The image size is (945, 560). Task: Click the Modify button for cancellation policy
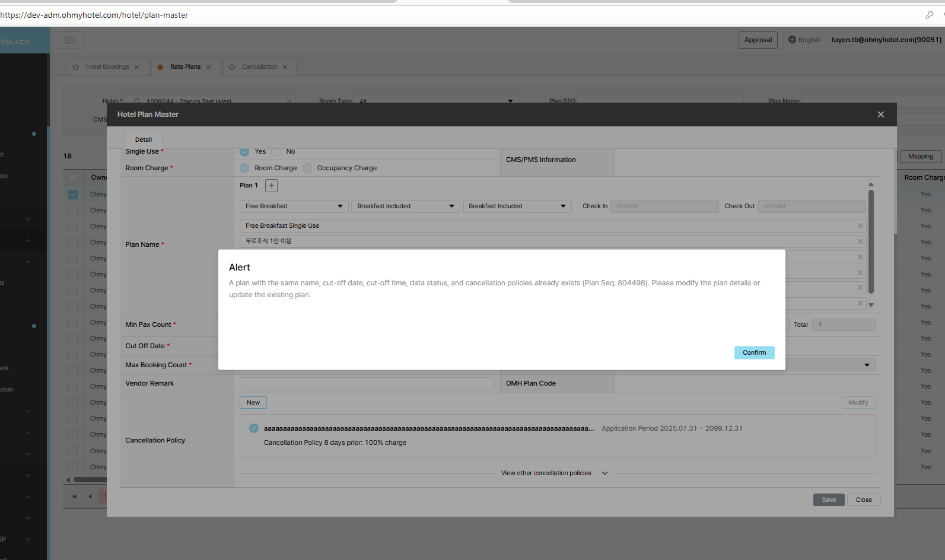(x=858, y=403)
